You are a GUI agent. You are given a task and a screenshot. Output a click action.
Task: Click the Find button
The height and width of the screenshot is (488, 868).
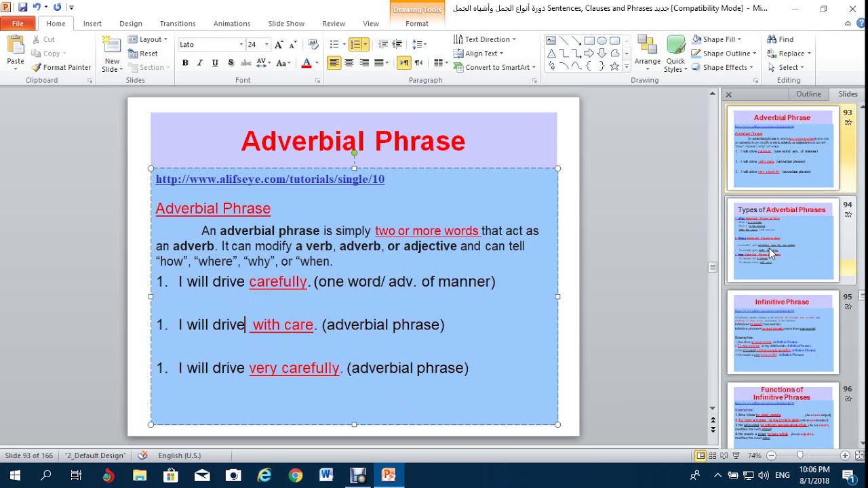pos(780,39)
